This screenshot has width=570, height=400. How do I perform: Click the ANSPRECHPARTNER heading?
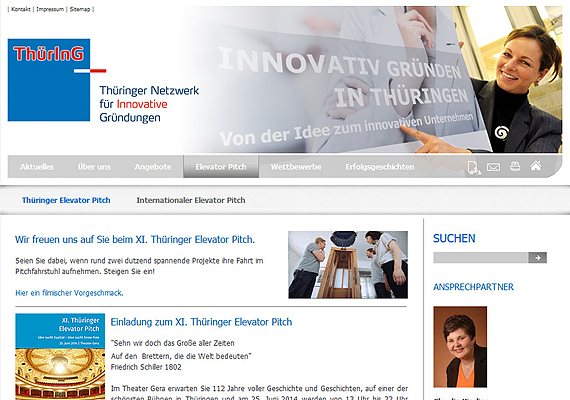[473, 287]
